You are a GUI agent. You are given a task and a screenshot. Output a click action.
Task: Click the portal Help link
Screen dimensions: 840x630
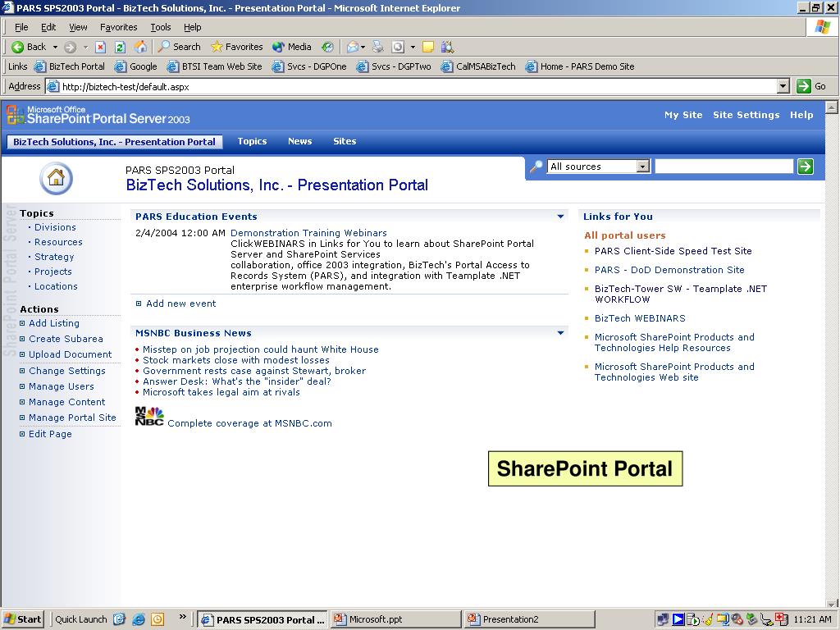801,115
